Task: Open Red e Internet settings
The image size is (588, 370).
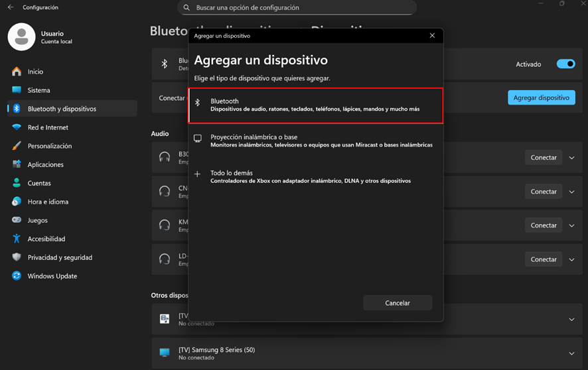Action: click(48, 127)
